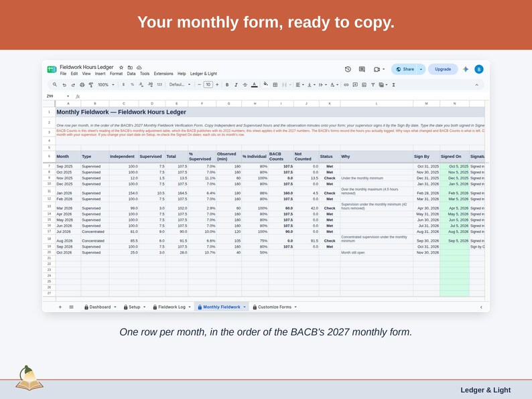This screenshot has width=532, height=399.
Task: Open the Dashboard tab's dropdown arrow
Action: (x=115, y=307)
